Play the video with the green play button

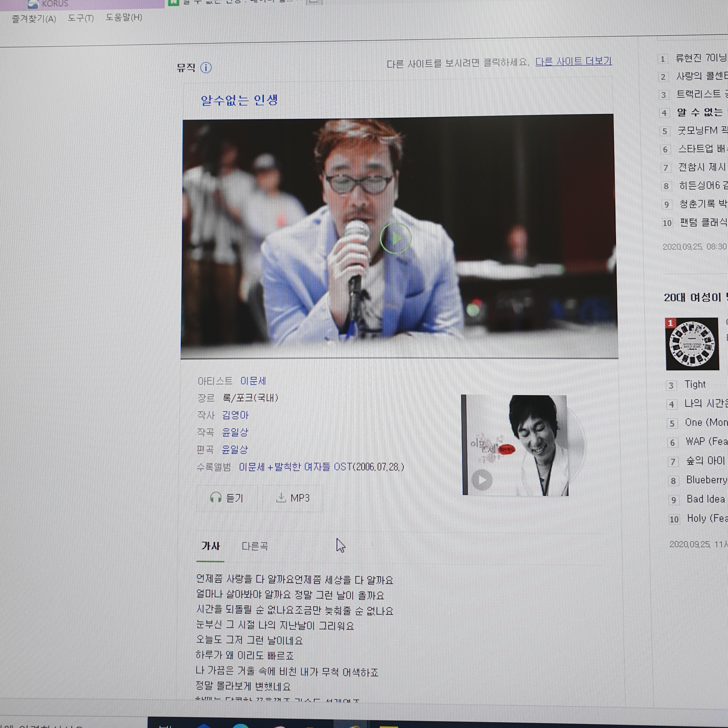(395, 238)
